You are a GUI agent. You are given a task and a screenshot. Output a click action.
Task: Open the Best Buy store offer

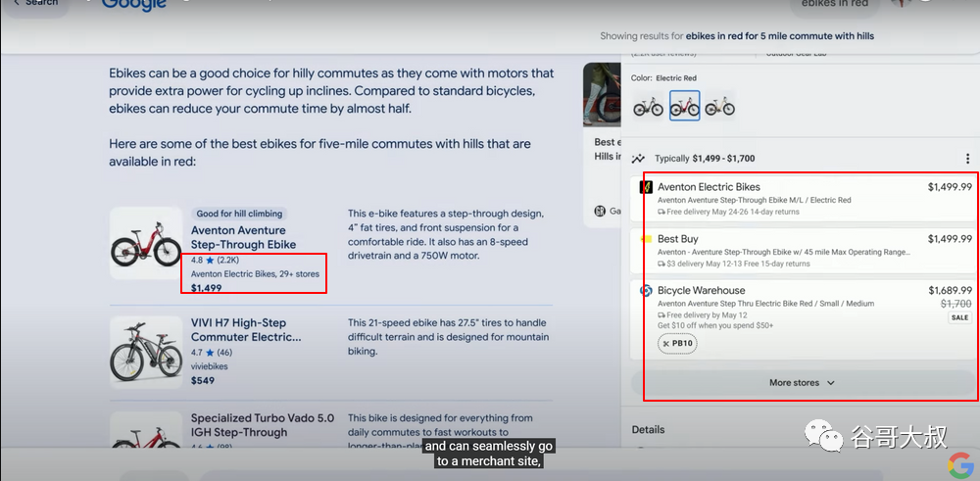[x=804, y=251]
